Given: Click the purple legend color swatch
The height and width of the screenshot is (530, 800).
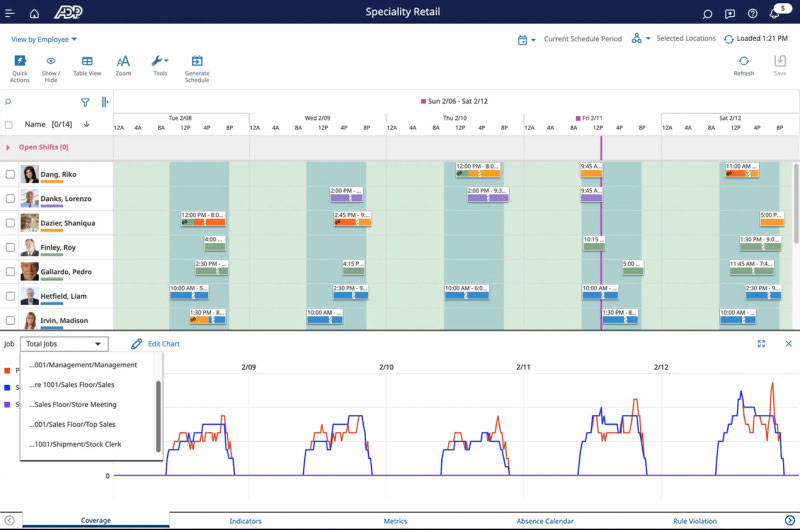Looking at the screenshot, I should point(7,405).
